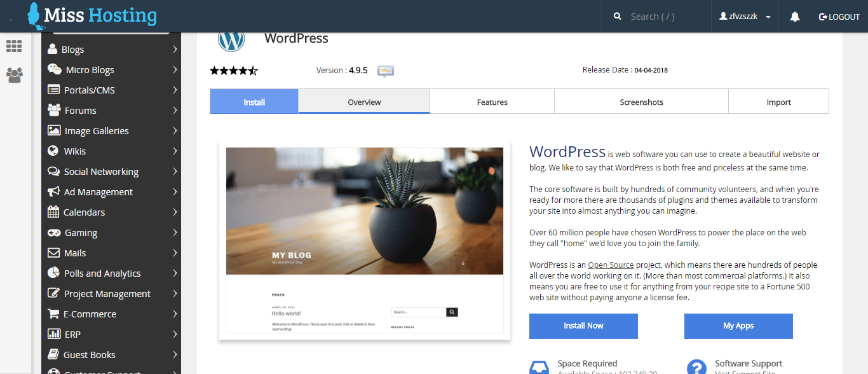Image resolution: width=868 pixels, height=374 pixels.
Task: Click the Forums people icon
Action: [x=54, y=109]
